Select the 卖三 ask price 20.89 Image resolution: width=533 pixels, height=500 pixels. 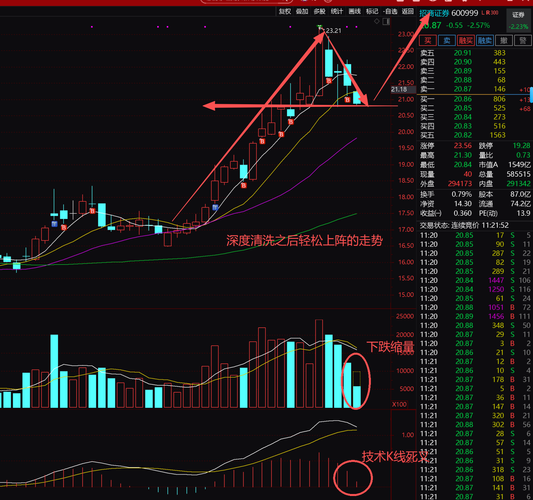click(462, 71)
